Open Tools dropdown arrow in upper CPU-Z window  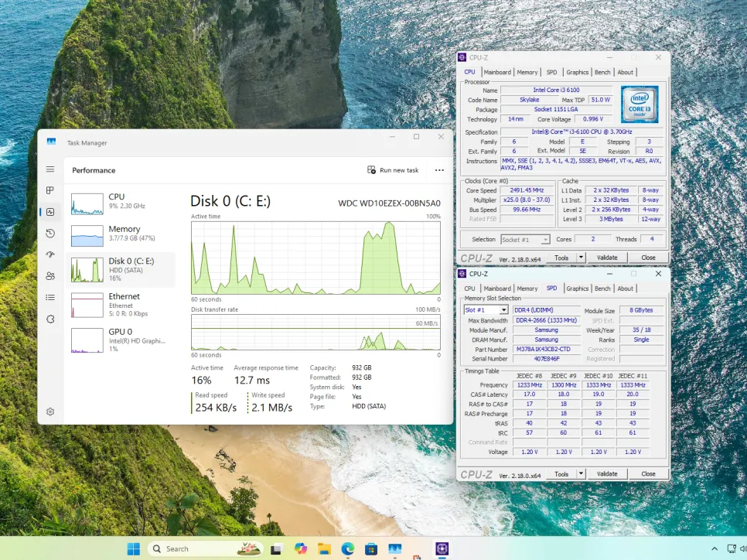[581, 258]
